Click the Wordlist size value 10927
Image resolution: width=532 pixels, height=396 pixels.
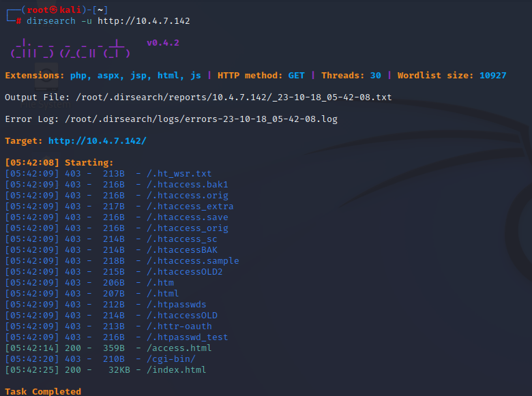point(492,75)
